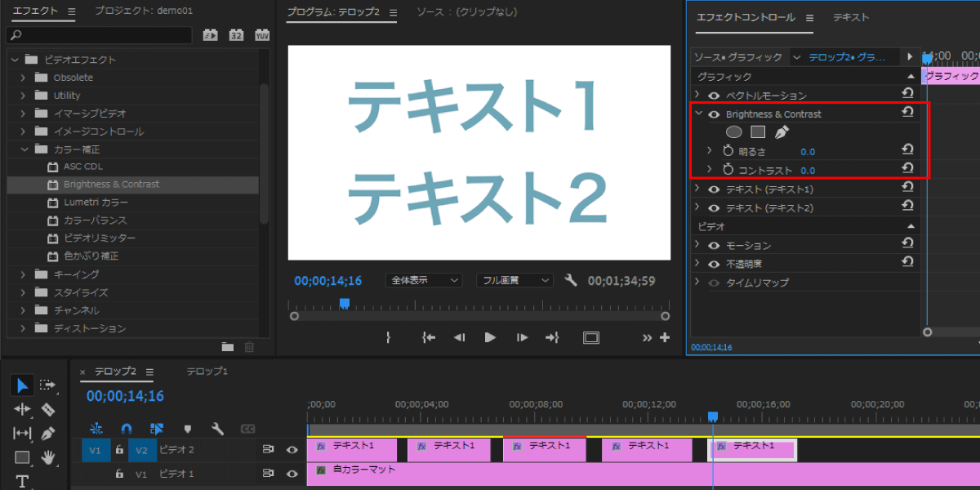Viewport: 980px width, 490px height.
Task: Select the Type (T) tool
Action: (22, 481)
